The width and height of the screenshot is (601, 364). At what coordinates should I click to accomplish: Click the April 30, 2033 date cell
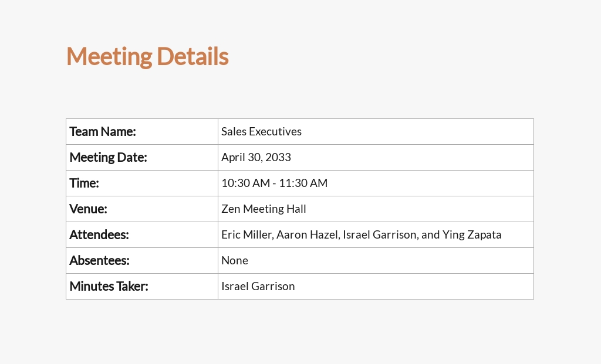pos(376,157)
